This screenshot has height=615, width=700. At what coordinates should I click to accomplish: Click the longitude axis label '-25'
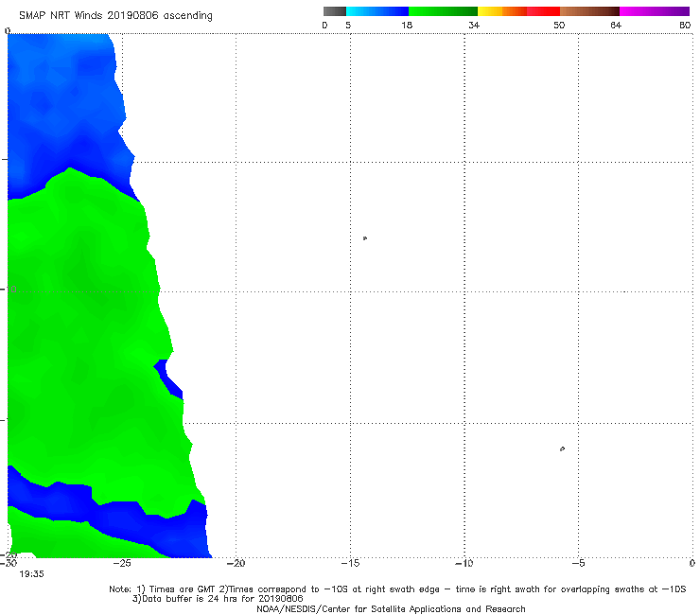[121, 563]
